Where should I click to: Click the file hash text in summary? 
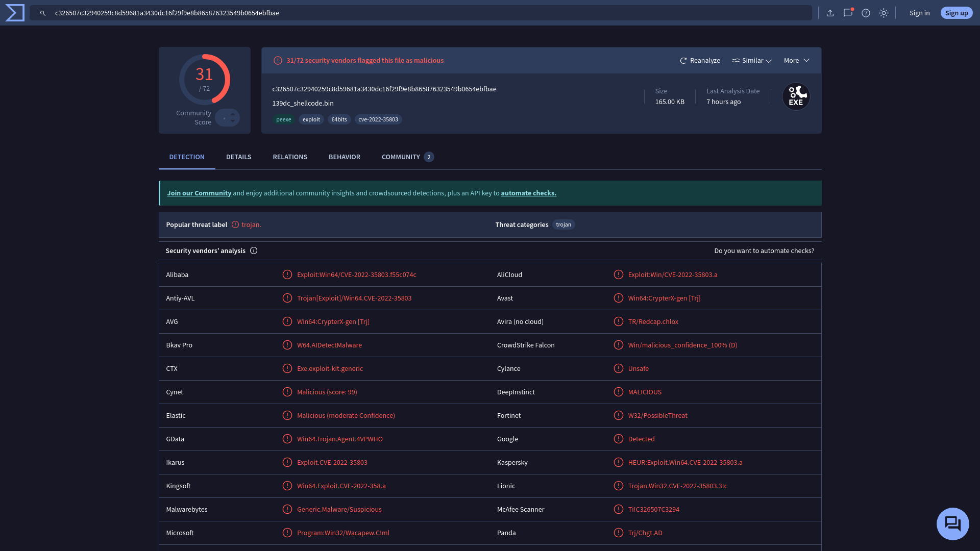(384, 89)
